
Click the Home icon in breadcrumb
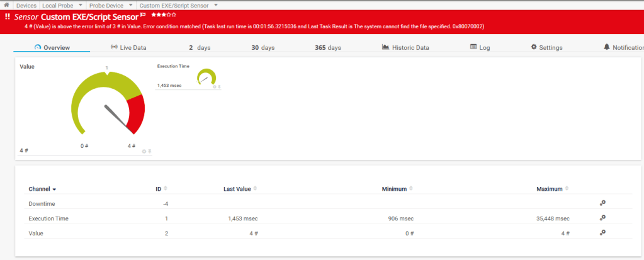(x=6, y=5)
